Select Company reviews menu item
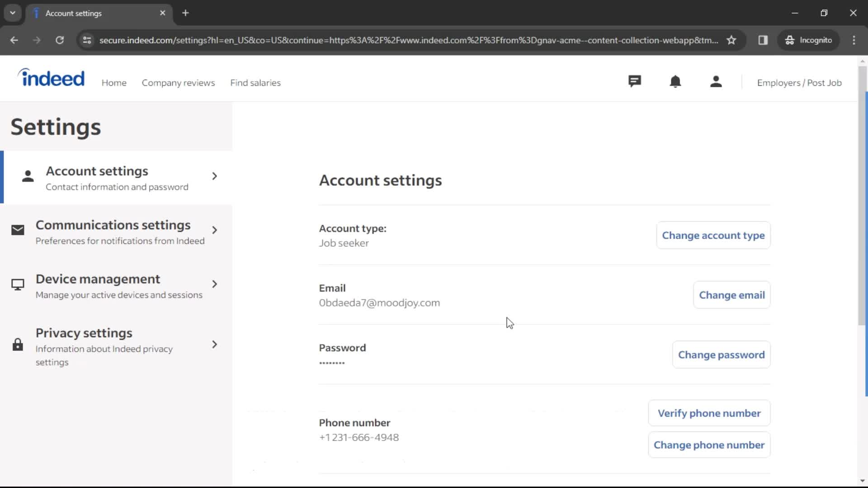This screenshot has width=868, height=488. pyautogui.click(x=178, y=82)
